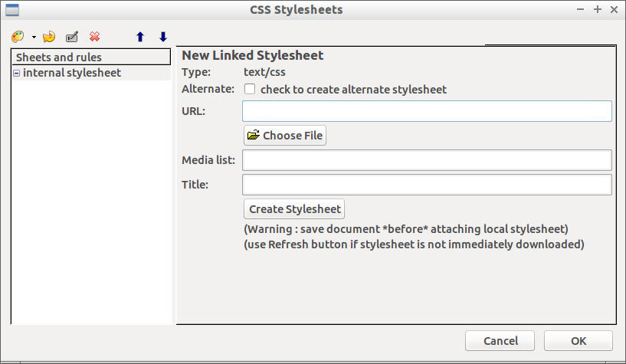Click the red X delete icon
Image resolution: width=626 pixels, height=364 pixels.
[x=94, y=37]
